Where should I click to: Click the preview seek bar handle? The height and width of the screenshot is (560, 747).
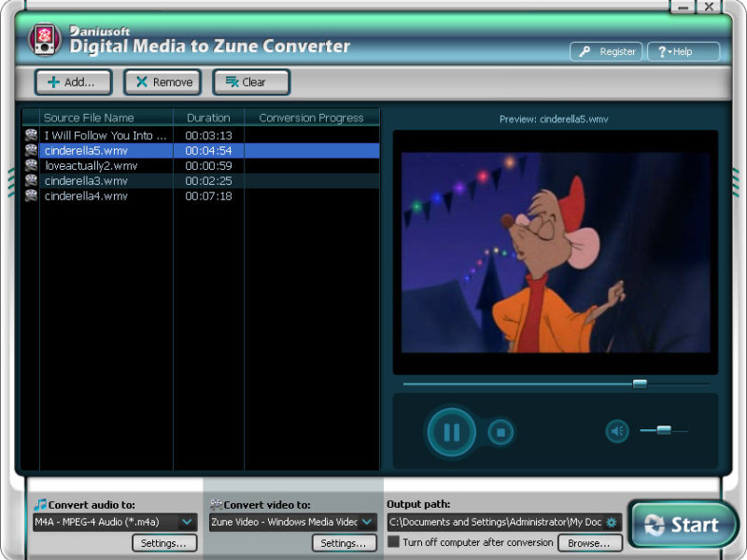(x=640, y=384)
